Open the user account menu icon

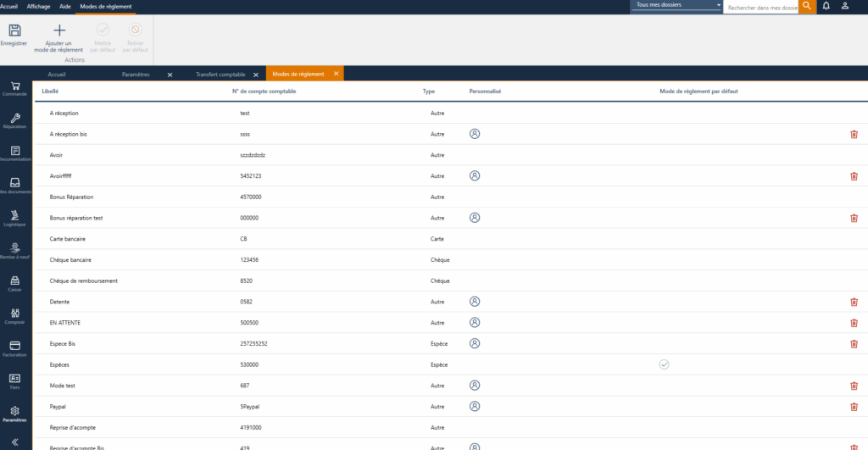[845, 6]
